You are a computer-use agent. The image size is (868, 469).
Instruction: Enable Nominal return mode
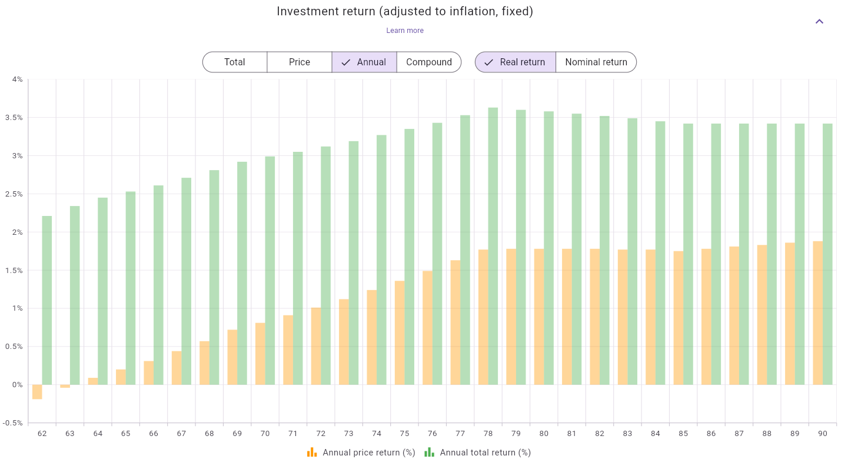coord(596,62)
